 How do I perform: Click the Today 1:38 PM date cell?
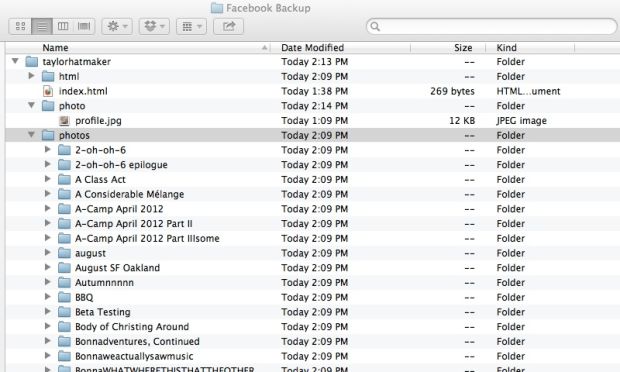pos(315,91)
